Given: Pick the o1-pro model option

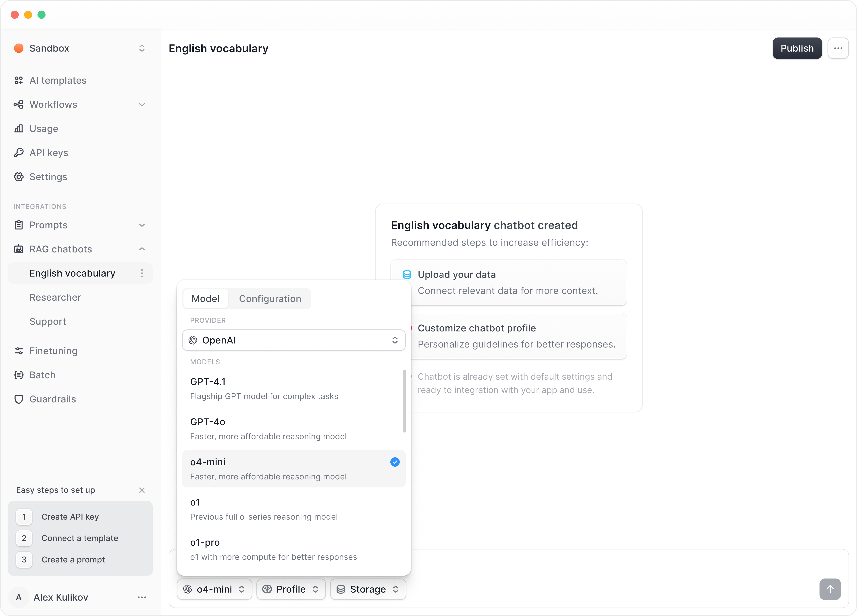Looking at the screenshot, I should pyautogui.click(x=293, y=549).
